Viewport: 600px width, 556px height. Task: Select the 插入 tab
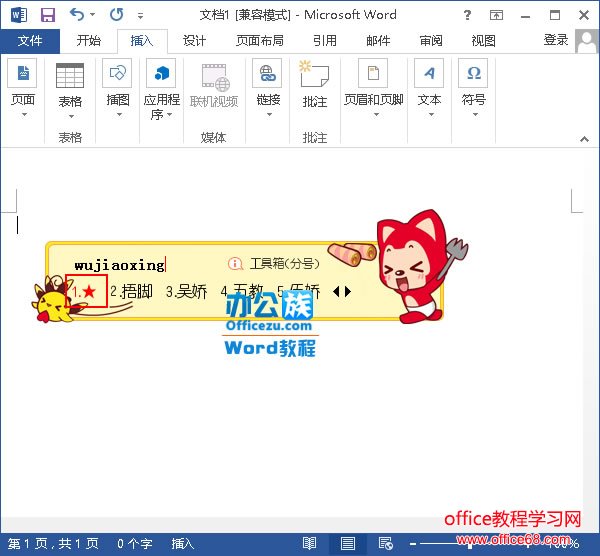(142, 41)
